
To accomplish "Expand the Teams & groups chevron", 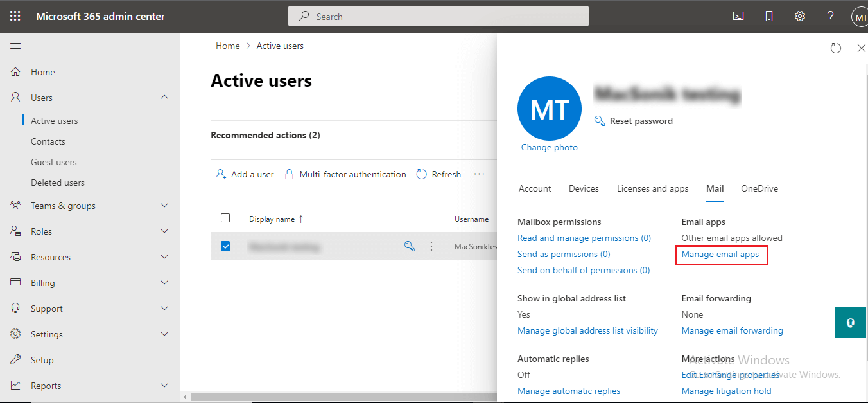I will [164, 205].
